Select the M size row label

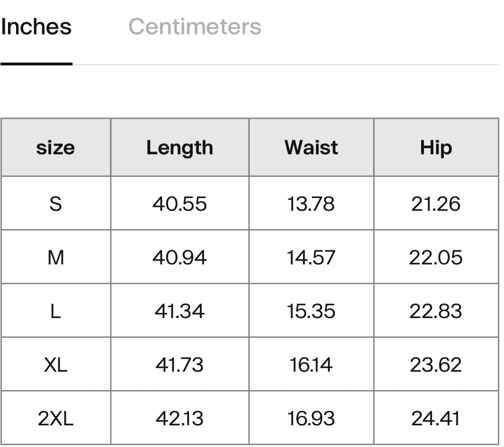point(56,257)
